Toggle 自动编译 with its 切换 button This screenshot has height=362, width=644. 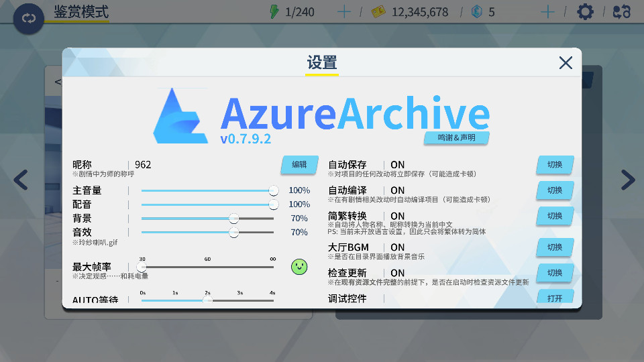point(555,190)
